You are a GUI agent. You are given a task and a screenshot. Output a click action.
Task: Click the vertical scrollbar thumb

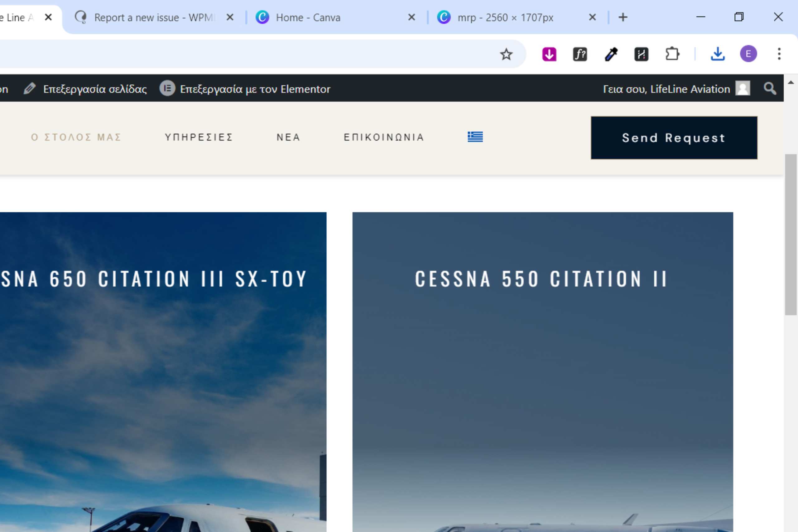pyautogui.click(x=791, y=235)
